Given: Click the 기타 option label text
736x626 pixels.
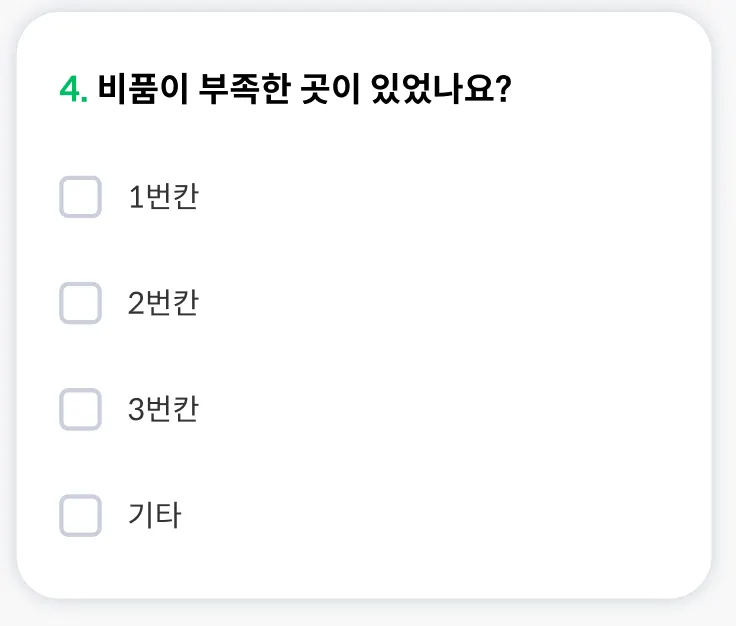Looking at the screenshot, I should point(154,515).
